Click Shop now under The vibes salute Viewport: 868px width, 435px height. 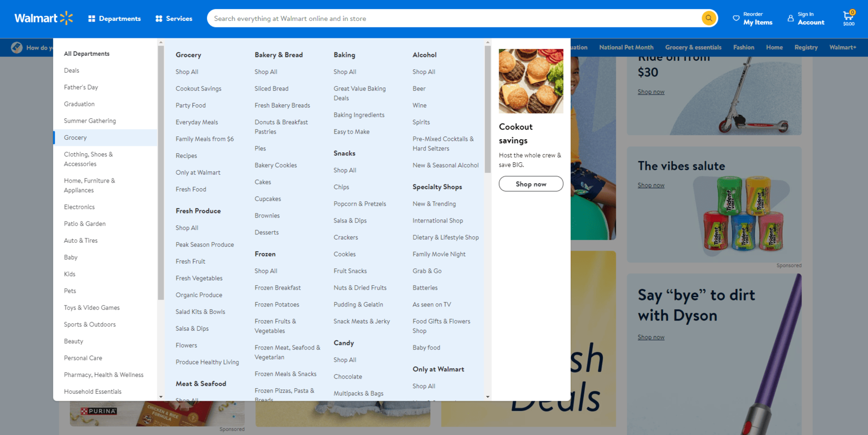pos(651,185)
